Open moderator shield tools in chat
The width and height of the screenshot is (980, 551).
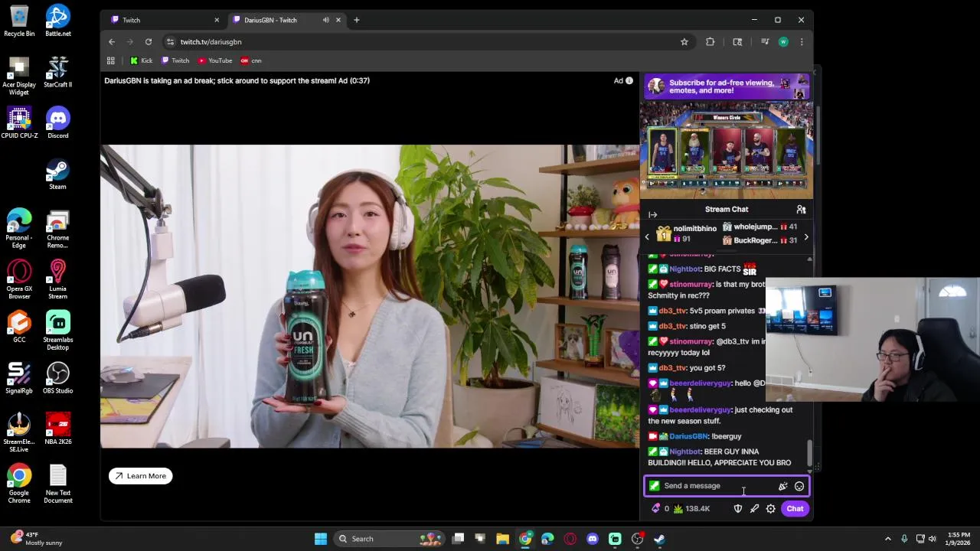point(738,509)
